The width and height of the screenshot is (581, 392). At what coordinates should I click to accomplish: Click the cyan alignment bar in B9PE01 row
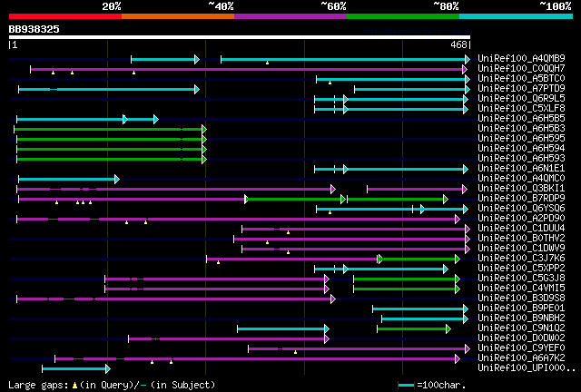[x=420, y=309]
